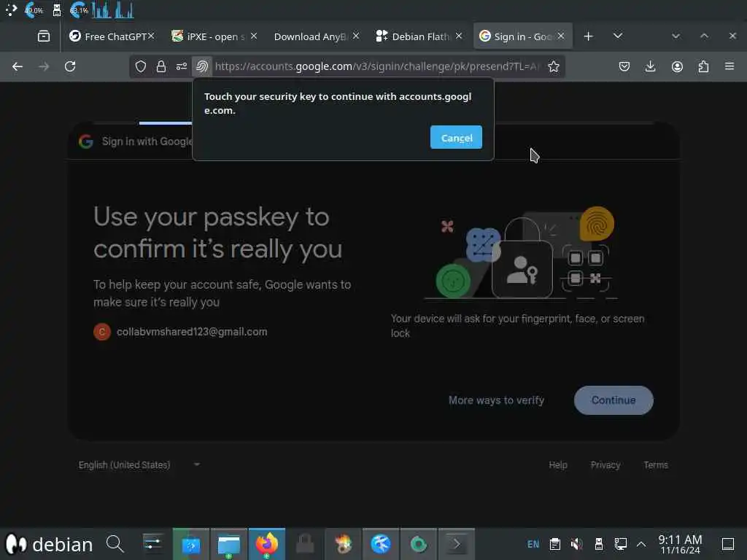Toggle the muted volume tray icon
747x560 pixels.
click(576, 544)
